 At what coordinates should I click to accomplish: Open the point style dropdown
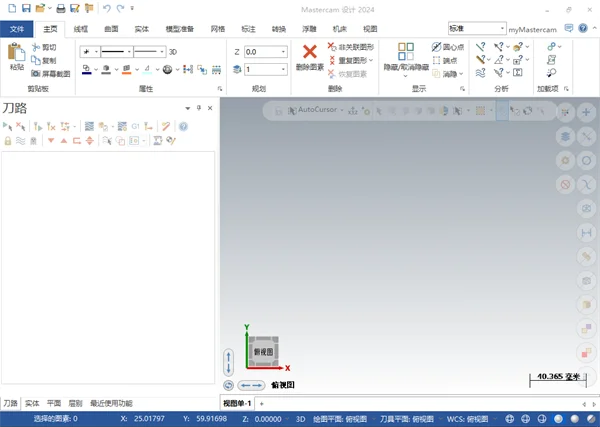[96, 52]
